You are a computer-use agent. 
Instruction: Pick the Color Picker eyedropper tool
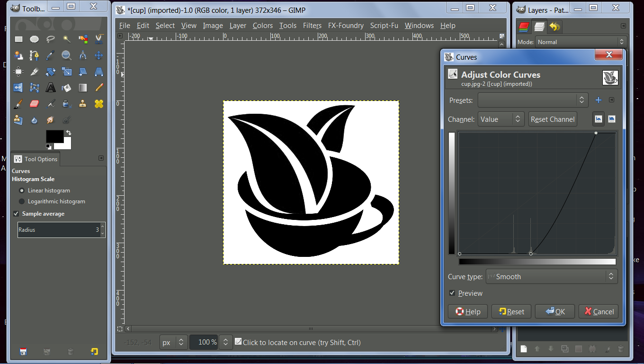coord(51,55)
